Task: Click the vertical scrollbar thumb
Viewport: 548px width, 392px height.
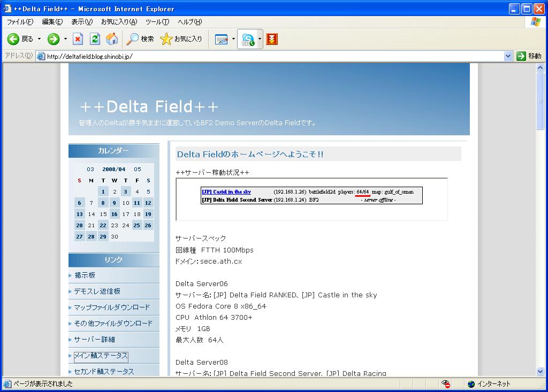Action: coord(541,101)
